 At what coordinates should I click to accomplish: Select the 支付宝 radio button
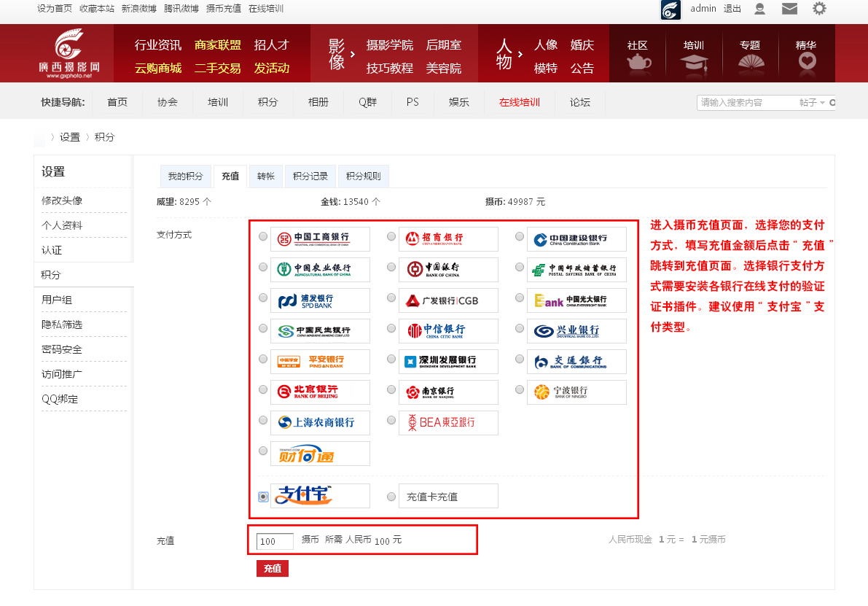click(x=264, y=497)
